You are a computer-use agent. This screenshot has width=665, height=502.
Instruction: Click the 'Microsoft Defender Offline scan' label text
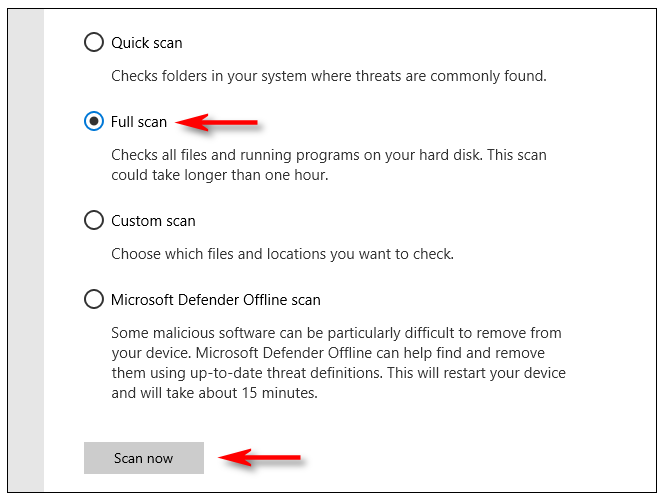click(216, 300)
